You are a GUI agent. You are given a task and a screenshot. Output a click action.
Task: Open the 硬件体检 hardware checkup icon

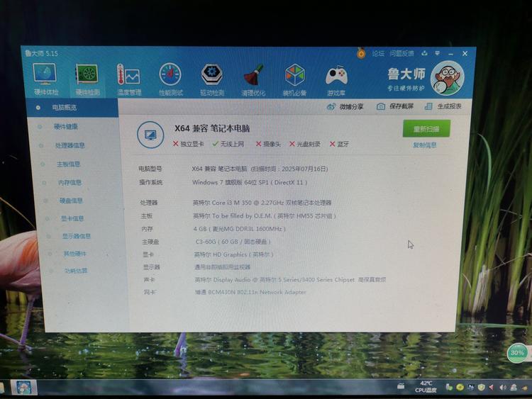pyautogui.click(x=46, y=79)
